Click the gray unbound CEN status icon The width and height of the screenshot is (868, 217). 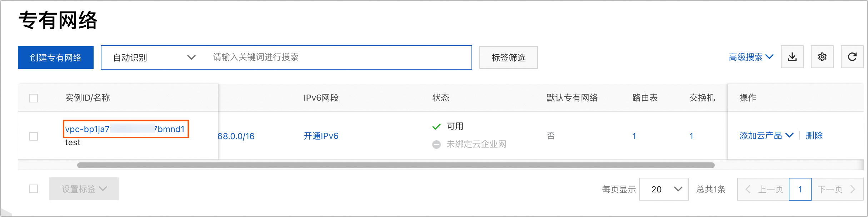(436, 144)
